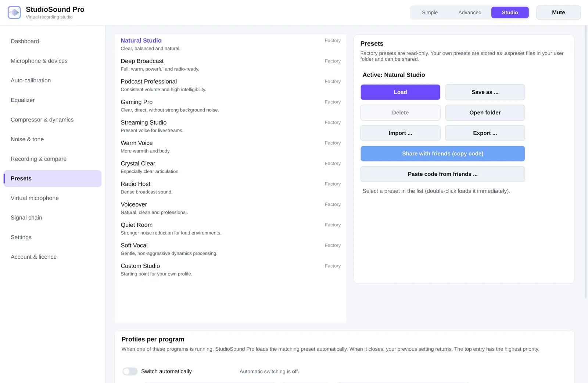Choose the Quiet Room preset

(230, 229)
